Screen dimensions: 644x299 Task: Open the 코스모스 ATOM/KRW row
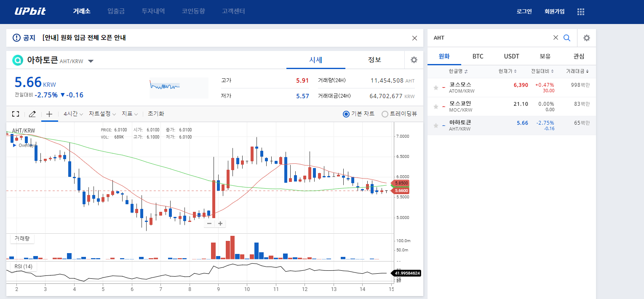(512, 88)
